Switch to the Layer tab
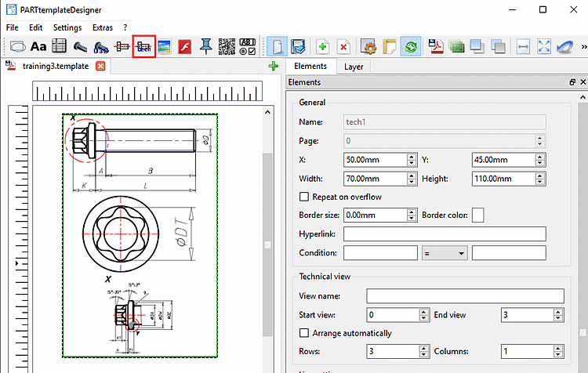The width and height of the screenshot is (588, 373). 354,67
